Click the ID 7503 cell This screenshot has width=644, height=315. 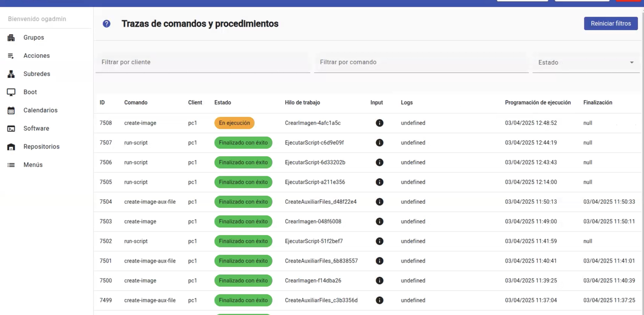point(106,221)
